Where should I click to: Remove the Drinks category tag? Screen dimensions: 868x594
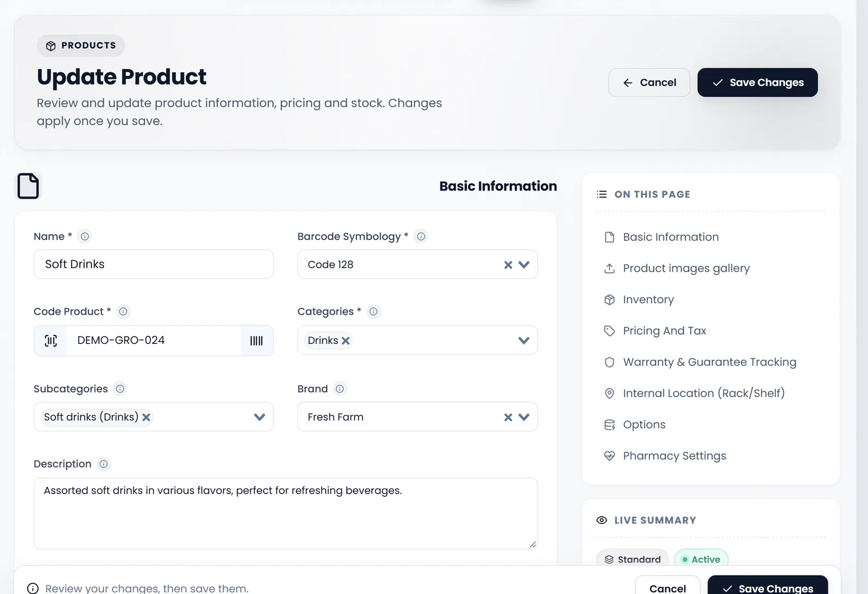[346, 341]
